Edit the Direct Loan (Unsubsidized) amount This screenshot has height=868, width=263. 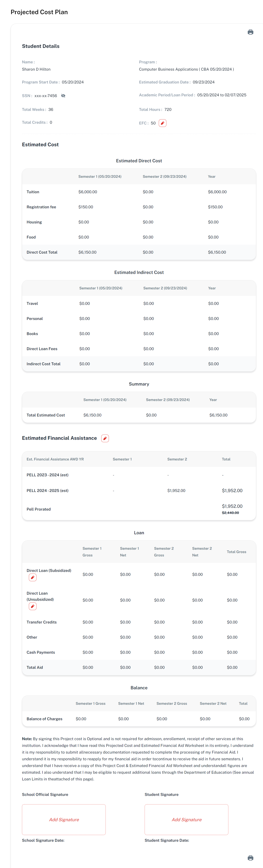33,606
